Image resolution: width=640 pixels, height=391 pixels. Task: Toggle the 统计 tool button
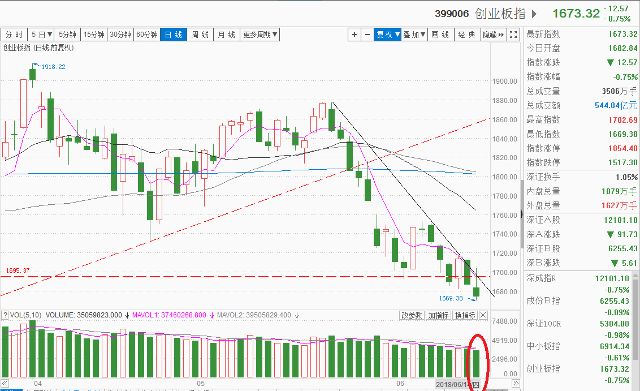466,35
